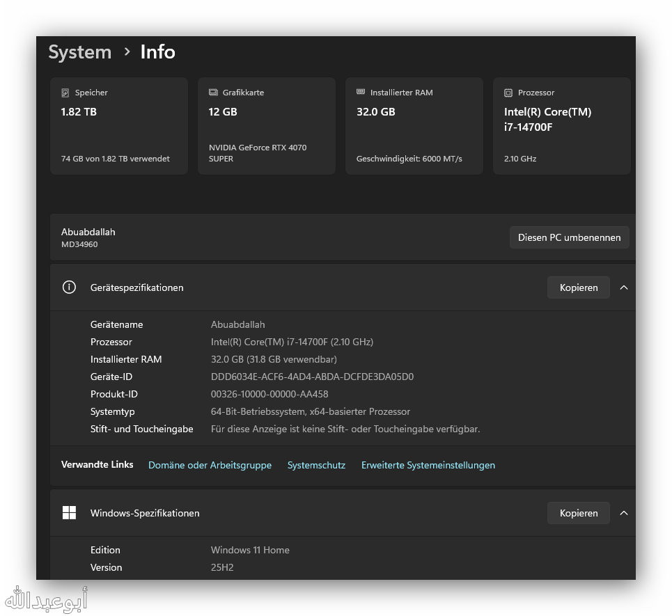672x616 pixels.
Task: Click the Edition row label
Action: [x=105, y=550]
